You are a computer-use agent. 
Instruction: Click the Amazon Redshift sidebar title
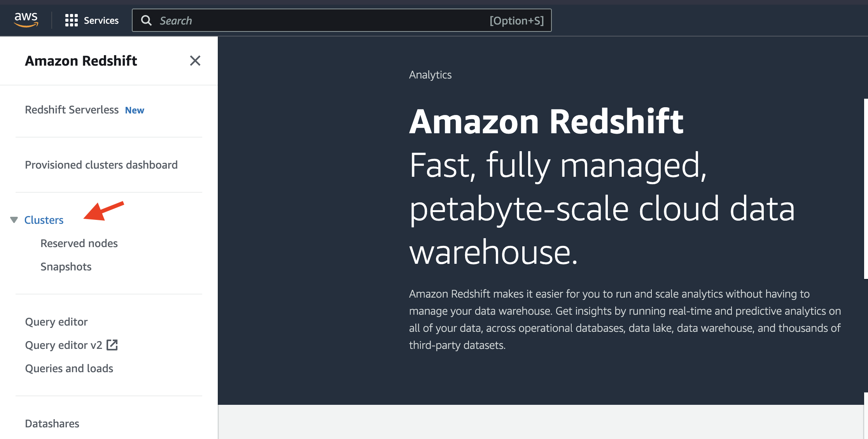(81, 61)
